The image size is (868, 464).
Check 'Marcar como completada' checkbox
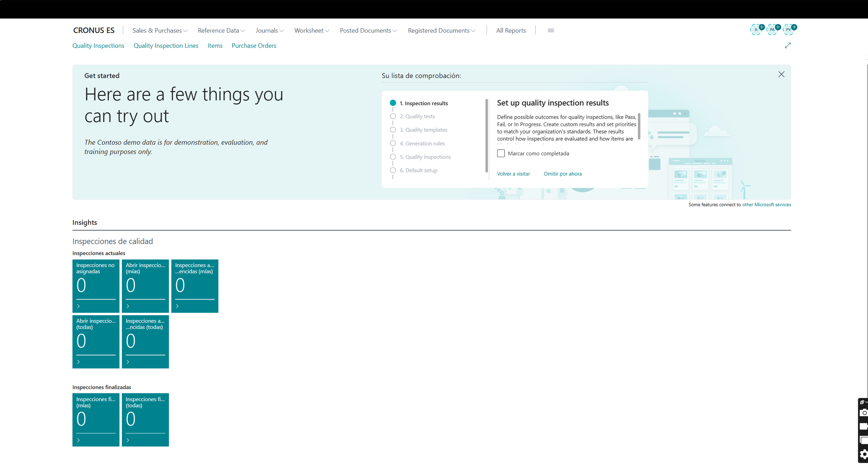501,153
